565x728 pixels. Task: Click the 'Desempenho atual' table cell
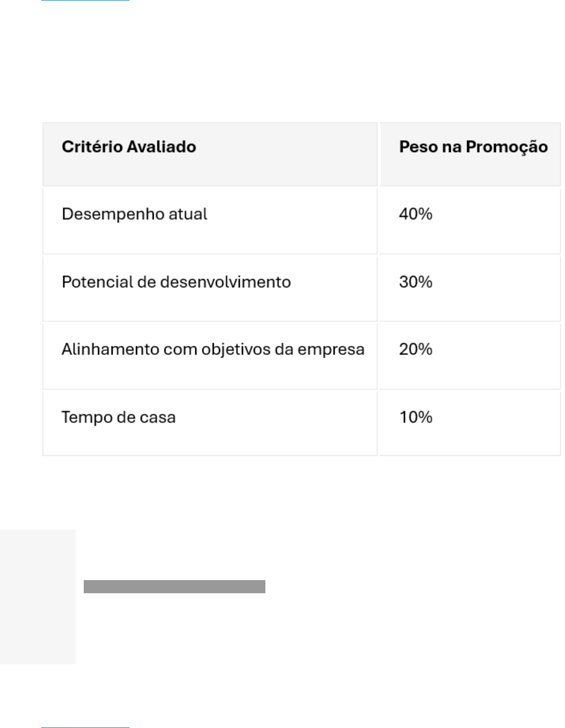[134, 214]
